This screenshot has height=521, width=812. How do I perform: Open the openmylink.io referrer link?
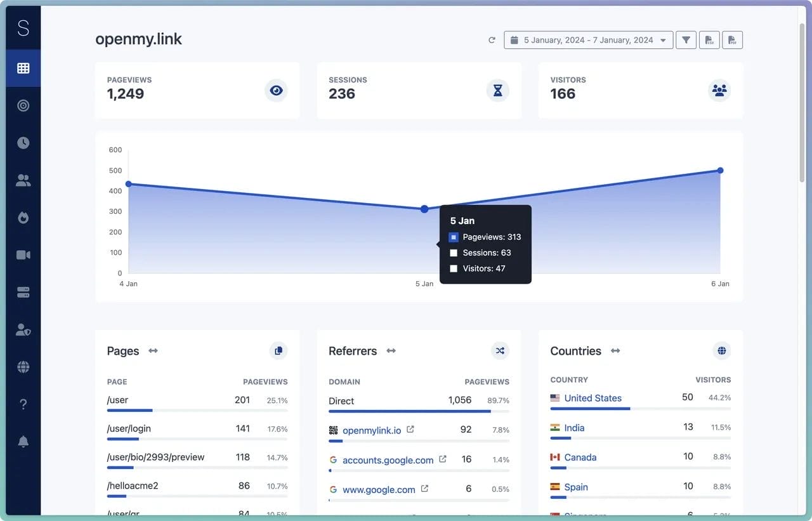[x=372, y=430]
